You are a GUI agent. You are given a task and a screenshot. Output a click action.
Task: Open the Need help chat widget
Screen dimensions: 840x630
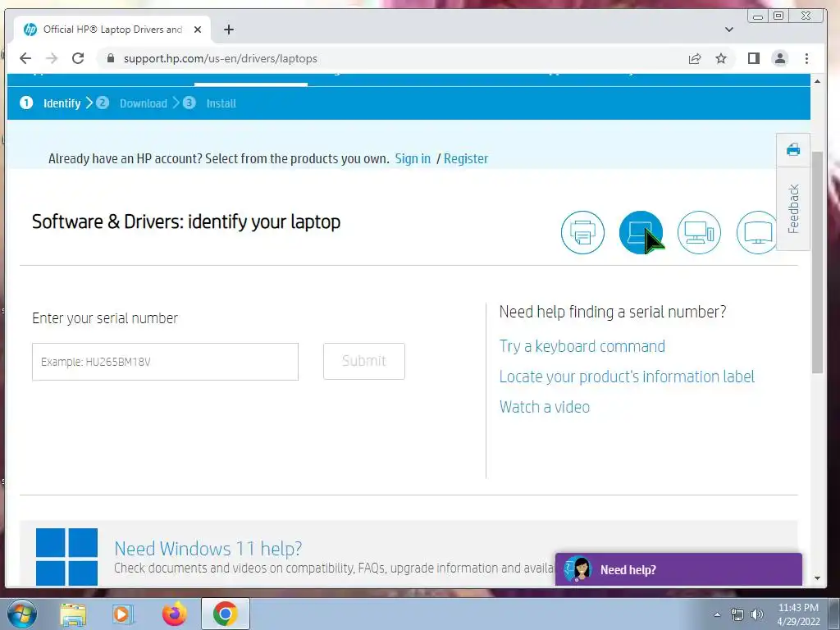[x=678, y=569]
